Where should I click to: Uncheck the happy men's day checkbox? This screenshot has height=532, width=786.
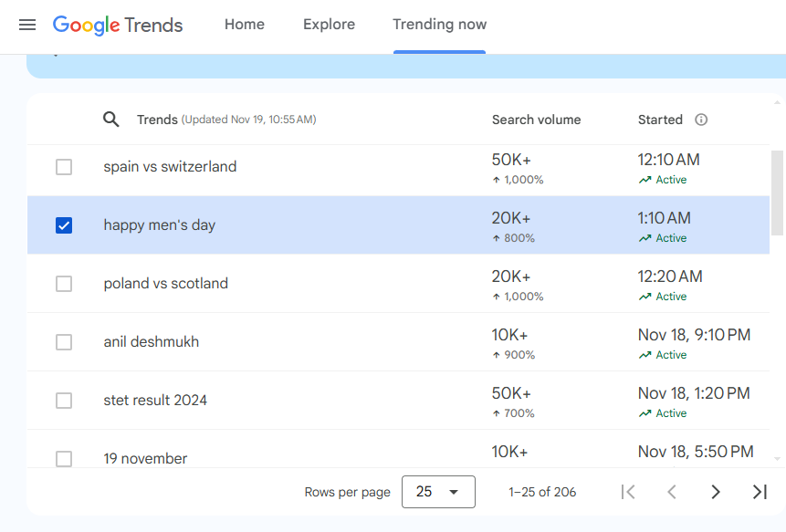pyautogui.click(x=64, y=225)
